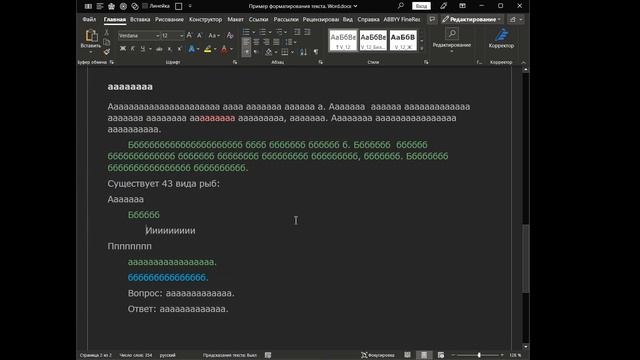Click the Вход sign-in button
640x360 pixels.
point(421,6)
